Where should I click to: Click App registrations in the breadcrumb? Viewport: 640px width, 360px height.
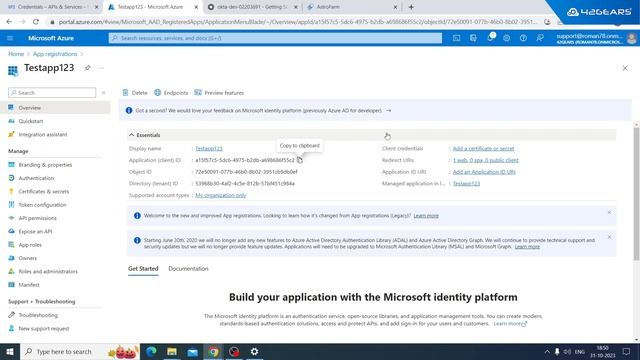pos(55,54)
